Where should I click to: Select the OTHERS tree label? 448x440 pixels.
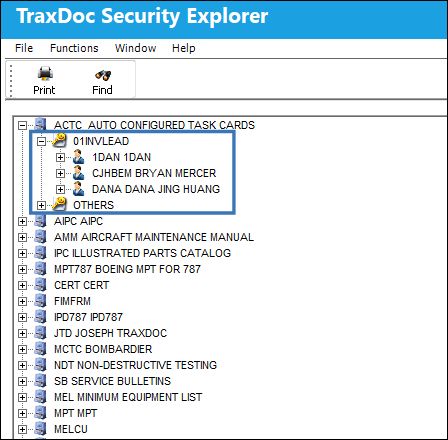click(x=93, y=205)
